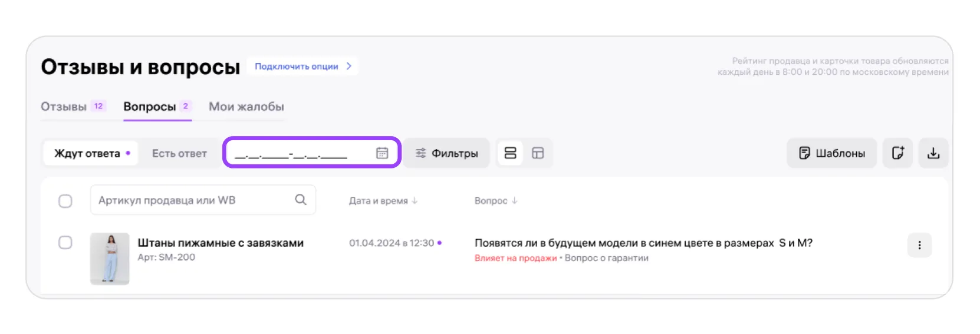Tick checkbox for Штаны пижамные row
980x334 pixels.
click(x=65, y=243)
